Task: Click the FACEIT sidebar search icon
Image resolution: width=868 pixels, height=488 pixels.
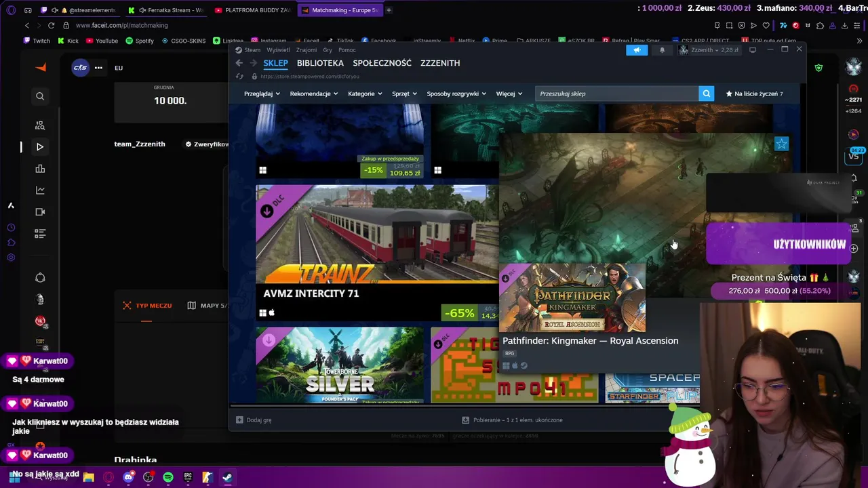Action: point(40,96)
